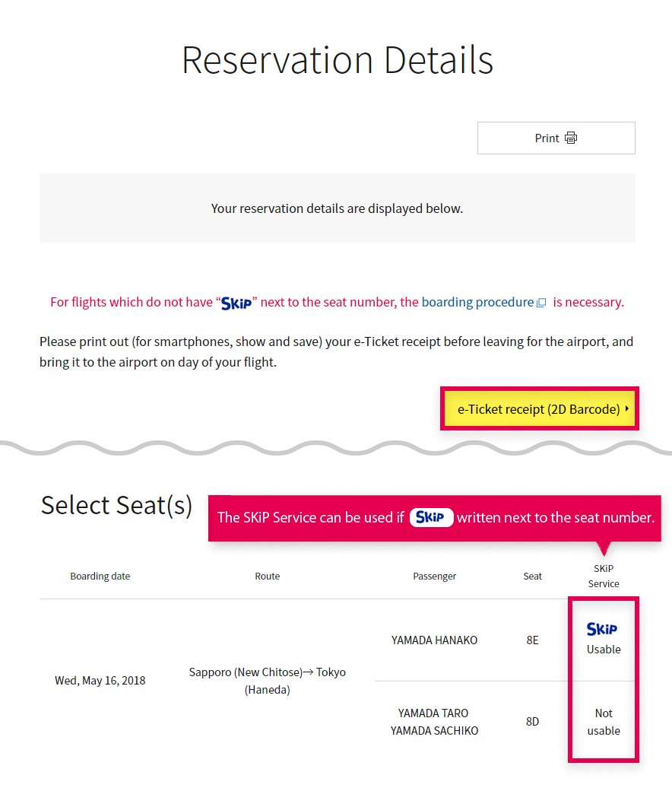This screenshot has width=672, height=791.
Task: Open the e-Ticket receipt (2D Barcode) button
Action: pos(540,408)
